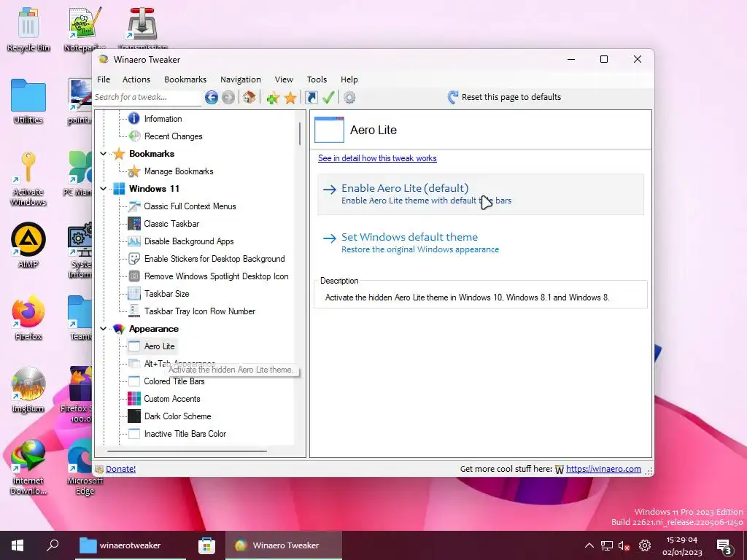The height and width of the screenshot is (560, 747).
Task: Show hidden tray icons chevron
Action: 589,545
